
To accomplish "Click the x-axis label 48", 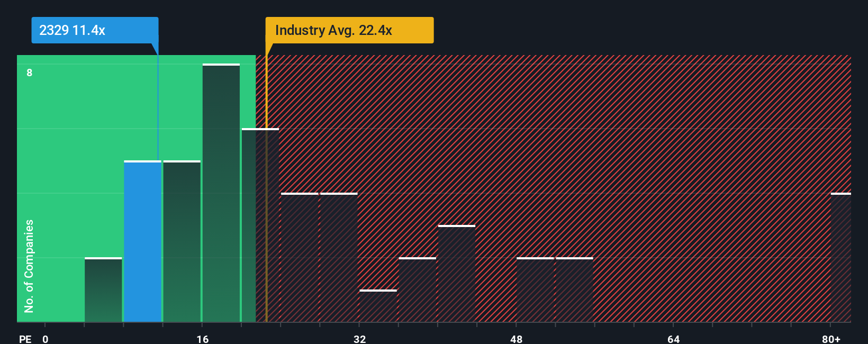I will point(517,339).
